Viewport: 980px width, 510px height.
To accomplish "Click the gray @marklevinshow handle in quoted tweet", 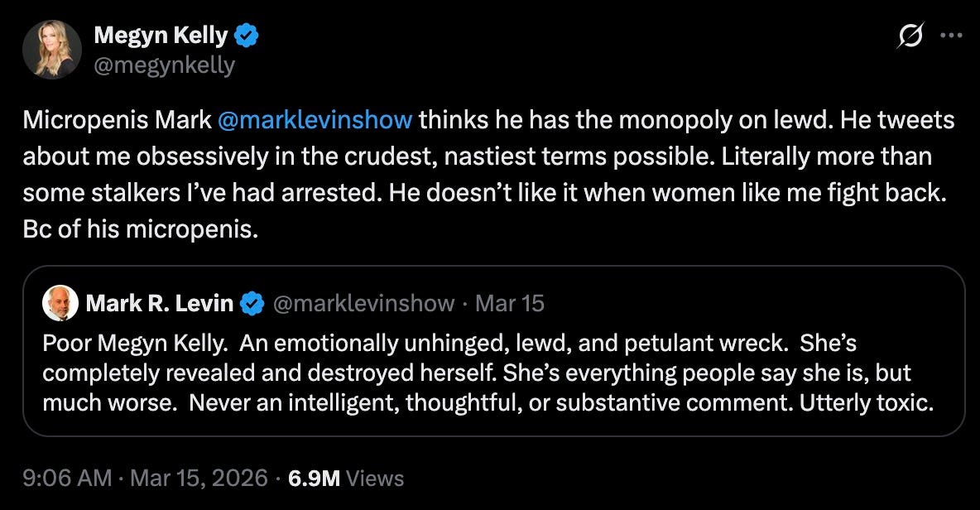I will 363,304.
